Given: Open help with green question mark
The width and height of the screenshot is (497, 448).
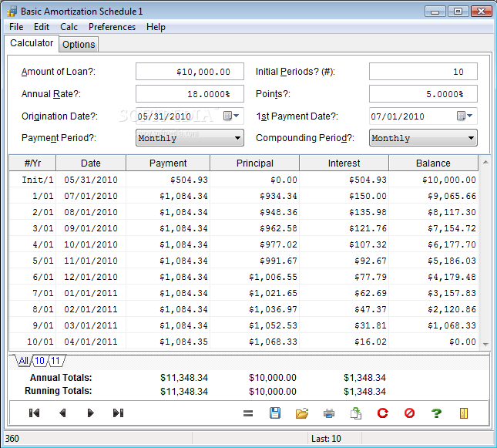Looking at the screenshot, I should pos(436,413).
